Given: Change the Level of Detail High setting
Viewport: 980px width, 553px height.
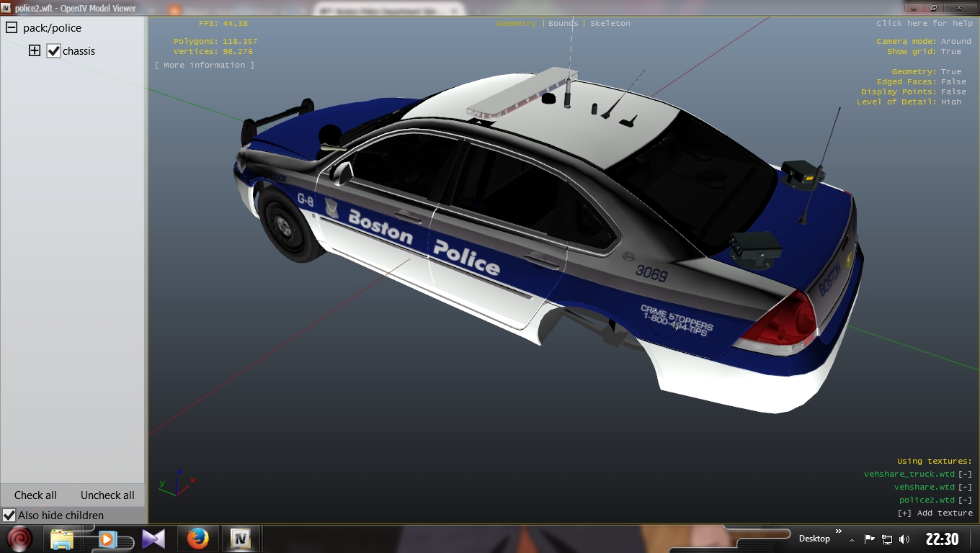Looking at the screenshot, I should [x=950, y=102].
